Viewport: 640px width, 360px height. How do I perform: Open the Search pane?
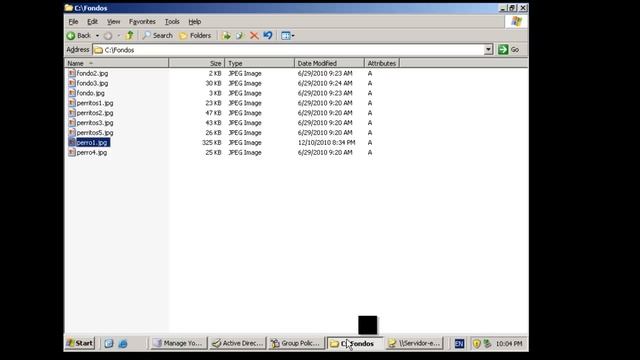[x=158, y=36]
